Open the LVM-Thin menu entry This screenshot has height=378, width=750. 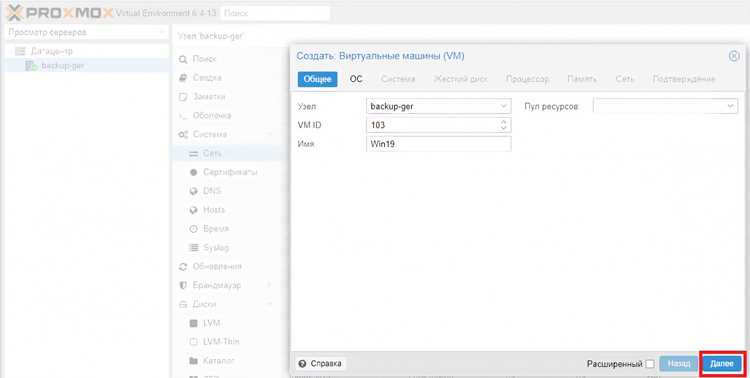coord(221,342)
